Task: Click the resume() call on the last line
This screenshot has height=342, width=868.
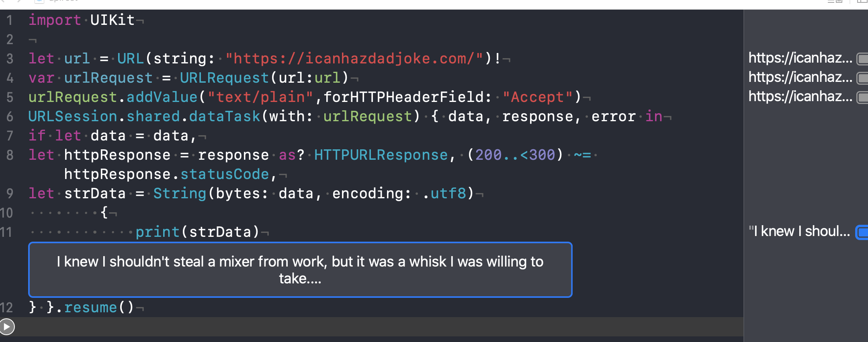Action: pos(90,307)
